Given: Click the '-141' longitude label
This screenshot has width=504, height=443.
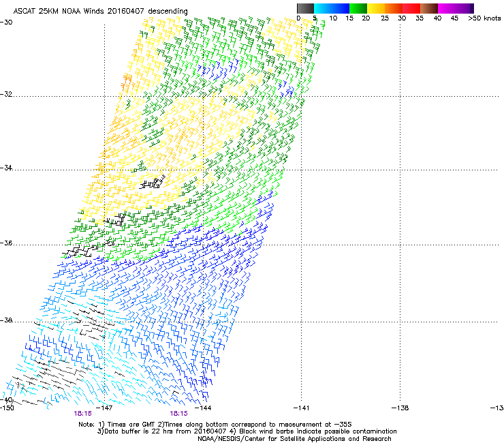Looking at the screenshot, I should click(302, 408).
